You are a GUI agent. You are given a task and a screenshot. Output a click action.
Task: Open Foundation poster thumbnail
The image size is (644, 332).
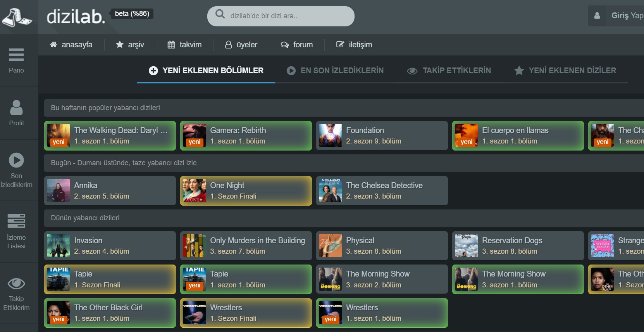331,135
